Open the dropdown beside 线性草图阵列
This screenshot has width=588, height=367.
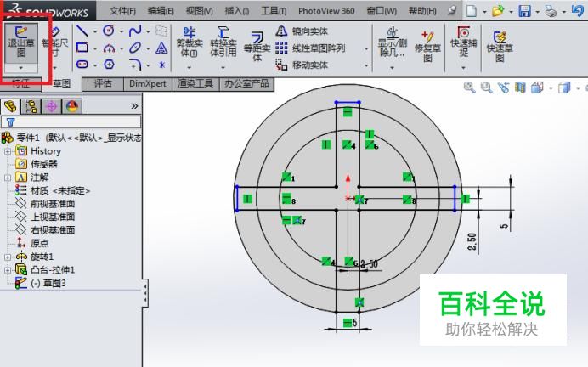366,48
